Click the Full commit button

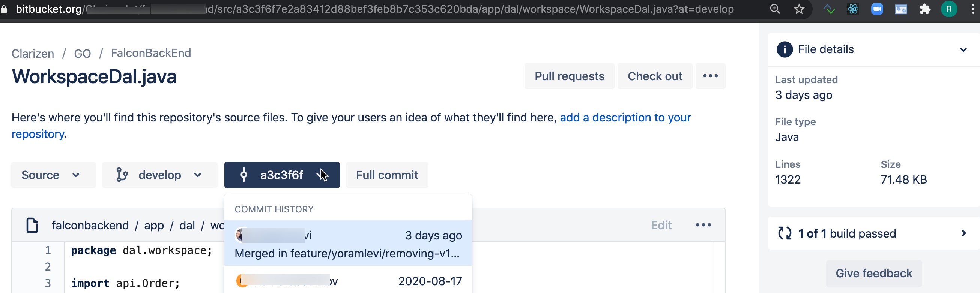386,175
